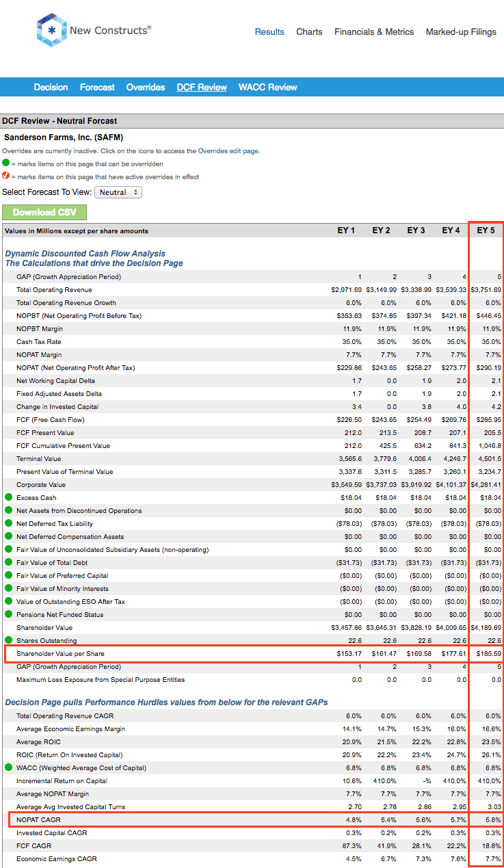Image resolution: width=504 pixels, height=868 pixels.
Task: Click the $2,971.69 EY 1 revenue value
Action: (346, 290)
